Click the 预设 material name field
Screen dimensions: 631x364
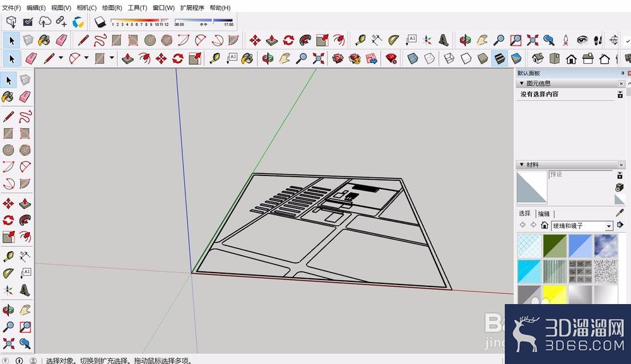581,175
